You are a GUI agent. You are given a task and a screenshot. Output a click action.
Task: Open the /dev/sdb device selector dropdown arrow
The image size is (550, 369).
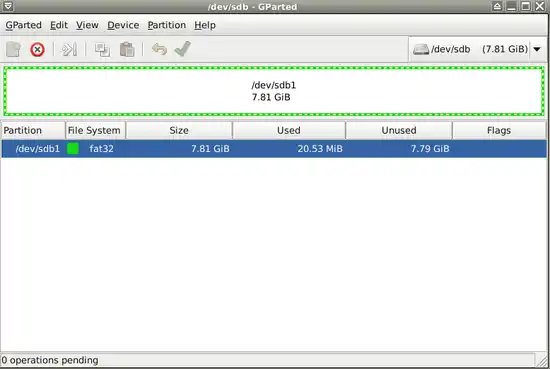[537, 49]
